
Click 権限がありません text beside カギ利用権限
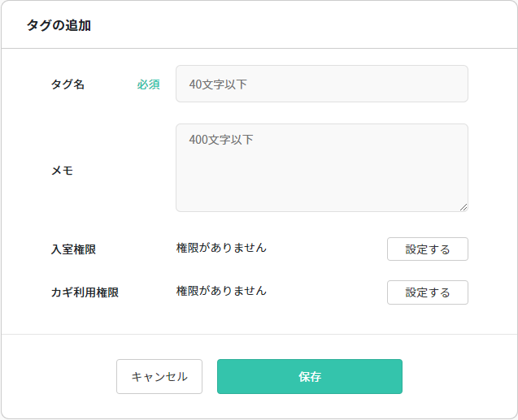(x=221, y=291)
